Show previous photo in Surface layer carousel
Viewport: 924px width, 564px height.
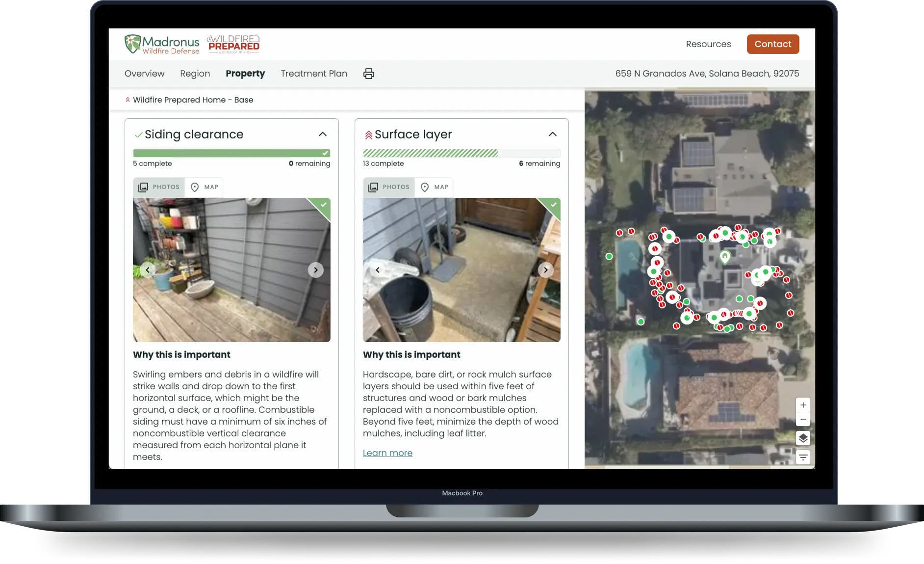click(x=378, y=270)
